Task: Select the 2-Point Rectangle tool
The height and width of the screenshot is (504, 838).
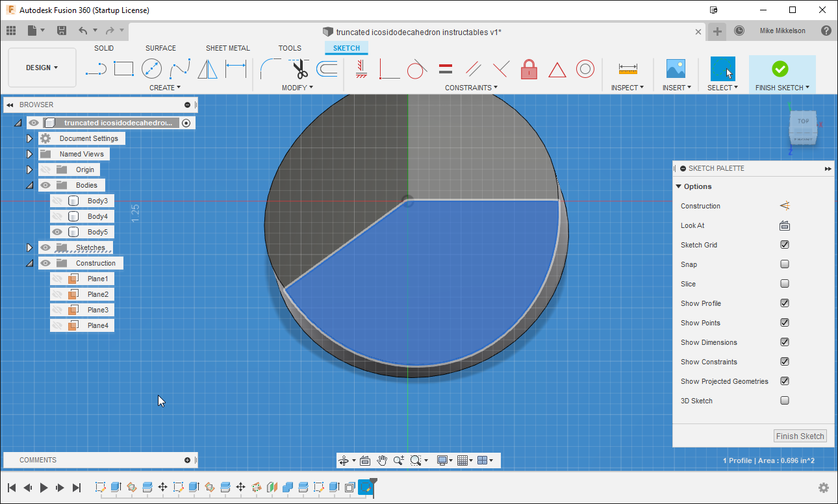Action: click(123, 68)
